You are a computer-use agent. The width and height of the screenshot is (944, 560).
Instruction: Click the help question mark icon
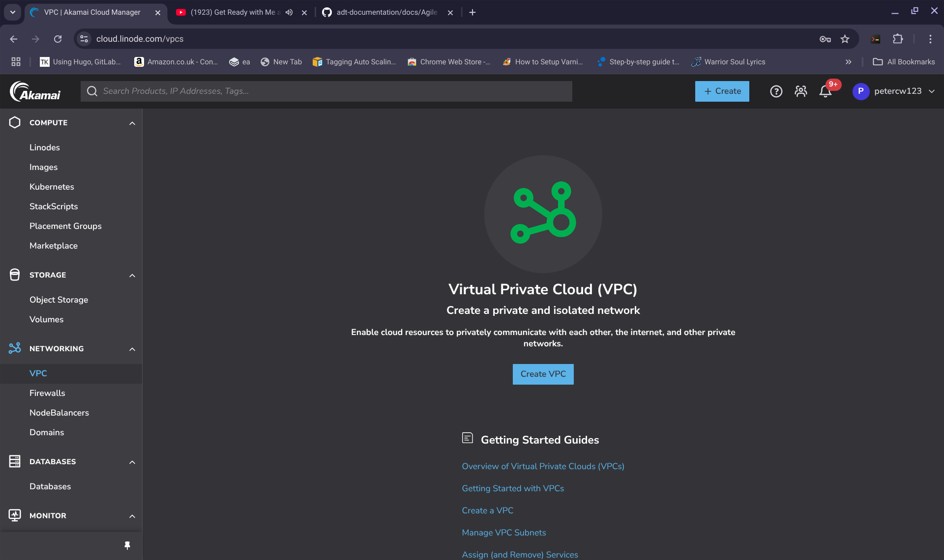coord(776,91)
